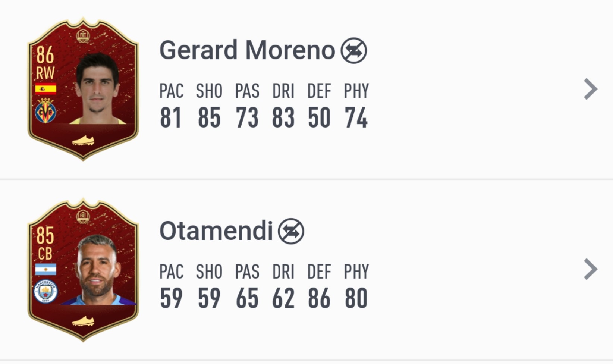613x364 pixels.
Task: Select the Gerard Moreno 86 RW card
Action: [x=83, y=90]
